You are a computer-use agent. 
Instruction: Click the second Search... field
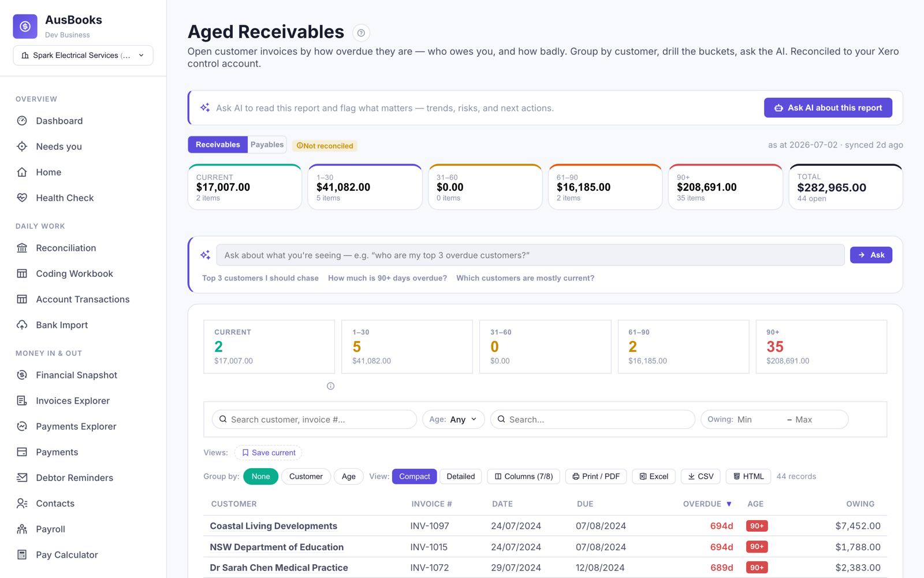[593, 420]
